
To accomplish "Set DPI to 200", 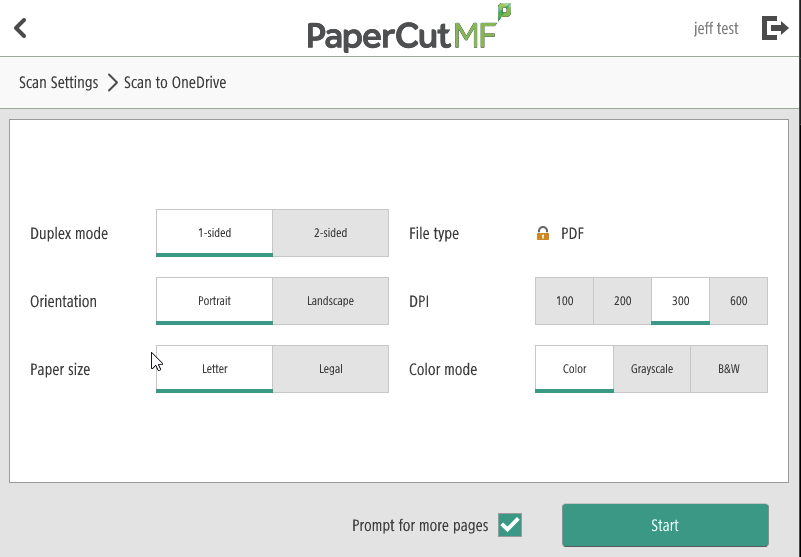I will [x=623, y=301].
